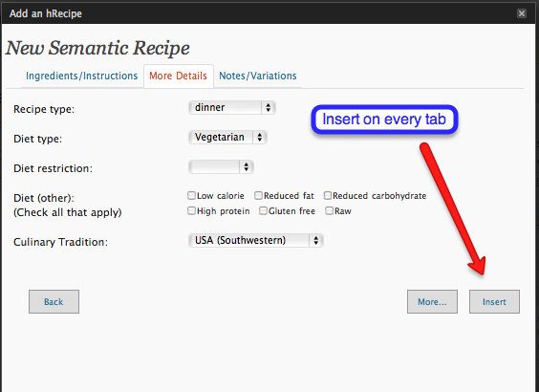
Task: Check the Low calorie checkbox
Action: pyautogui.click(x=191, y=196)
